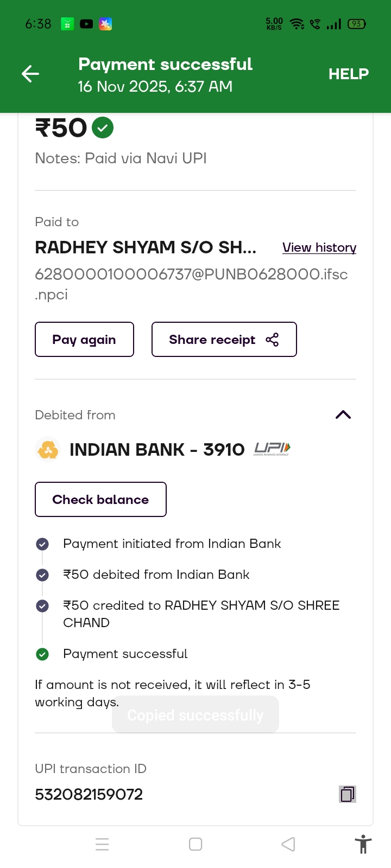
Task: Tap the green success checkmark beside ₹50
Action: (x=103, y=128)
